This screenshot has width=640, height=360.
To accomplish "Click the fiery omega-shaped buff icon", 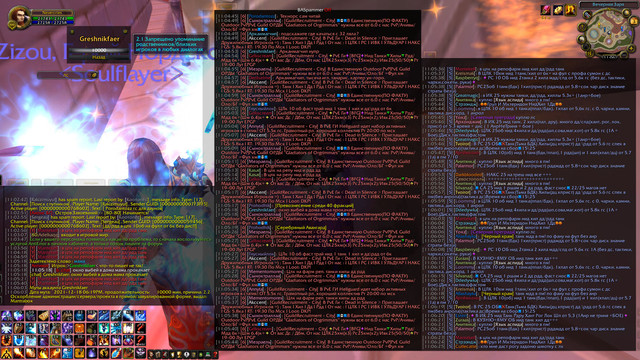I will [x=570, y=10].
